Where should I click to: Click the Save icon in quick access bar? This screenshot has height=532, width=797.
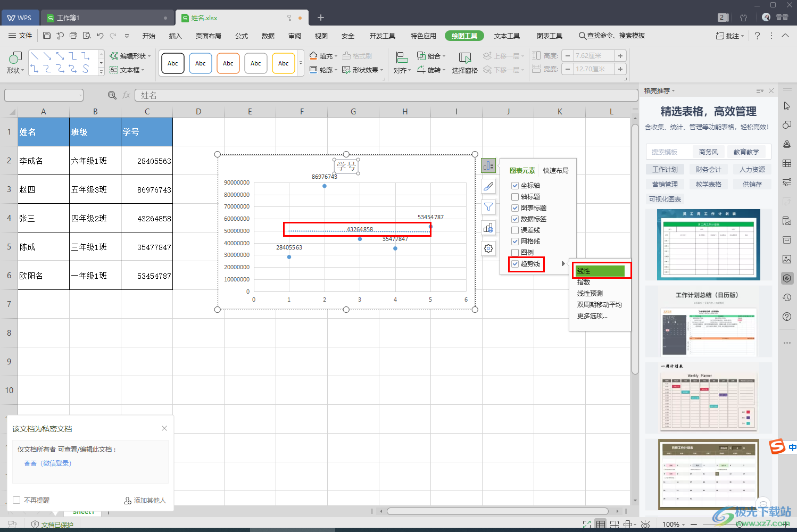tap(47, 36)
